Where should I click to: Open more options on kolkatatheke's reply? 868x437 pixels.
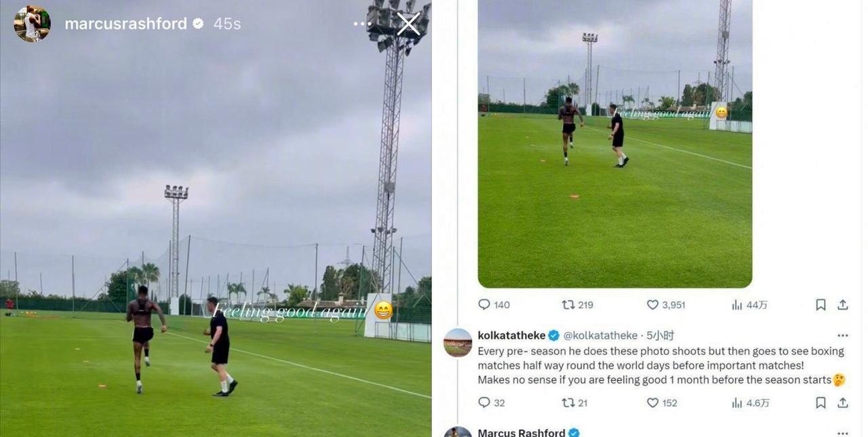[843, 335]
